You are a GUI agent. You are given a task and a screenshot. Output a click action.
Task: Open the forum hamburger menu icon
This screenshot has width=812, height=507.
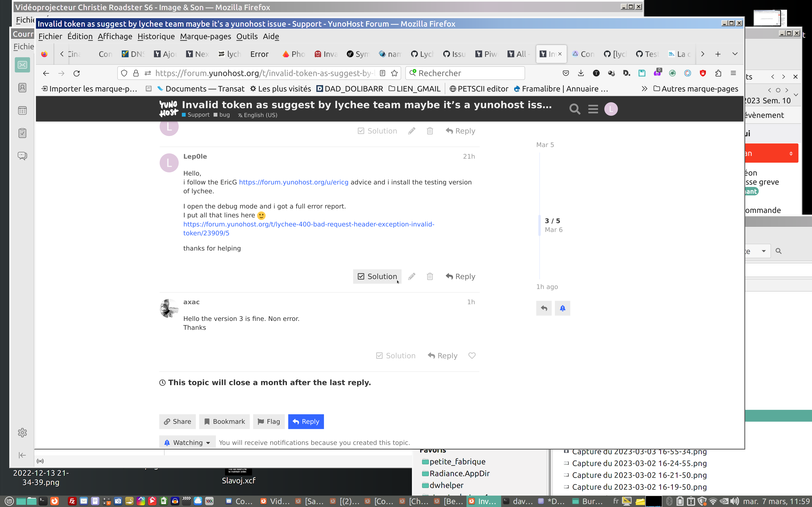(x=593, y=109)
